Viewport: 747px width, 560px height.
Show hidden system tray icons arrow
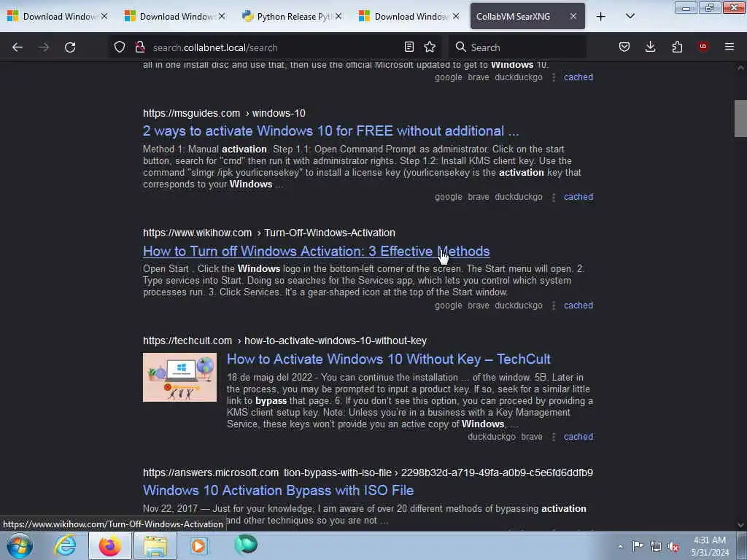tap(620, 546)
